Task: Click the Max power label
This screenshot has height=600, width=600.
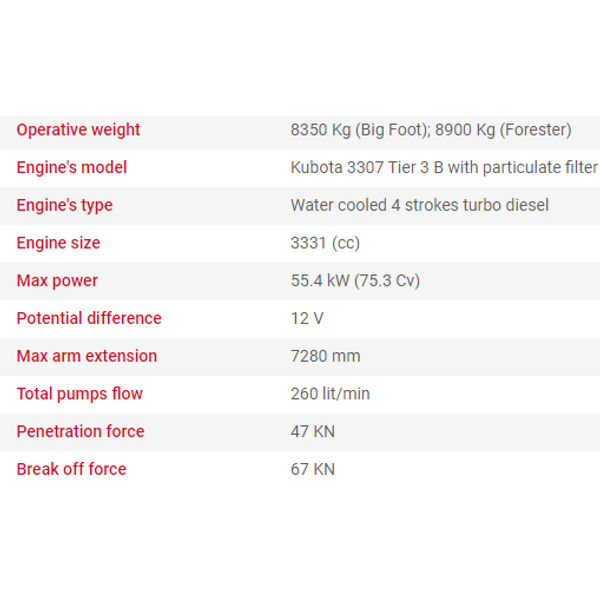Action: pyautogui.click(x=57, y=281)
